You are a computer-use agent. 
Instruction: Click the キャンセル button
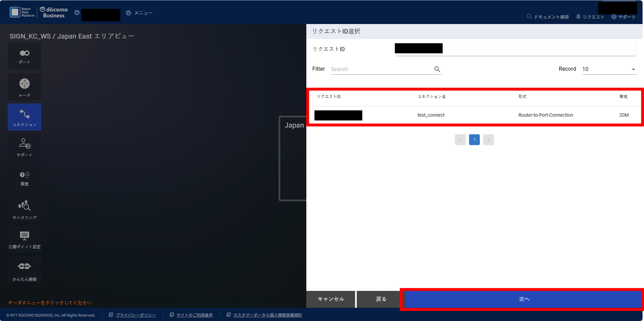point(331,299)
